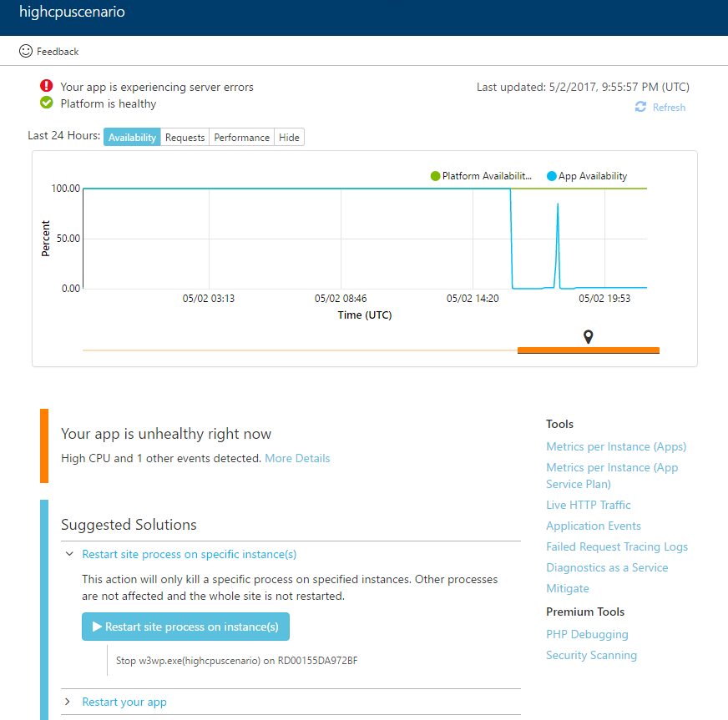
Task: Open the More Details link
Action: pos(297,458)
